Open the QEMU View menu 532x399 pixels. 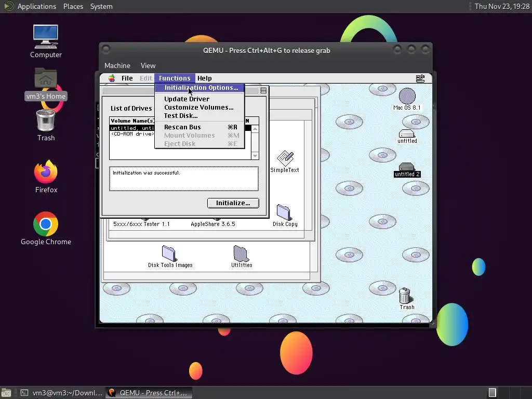(x=148, y=65)
